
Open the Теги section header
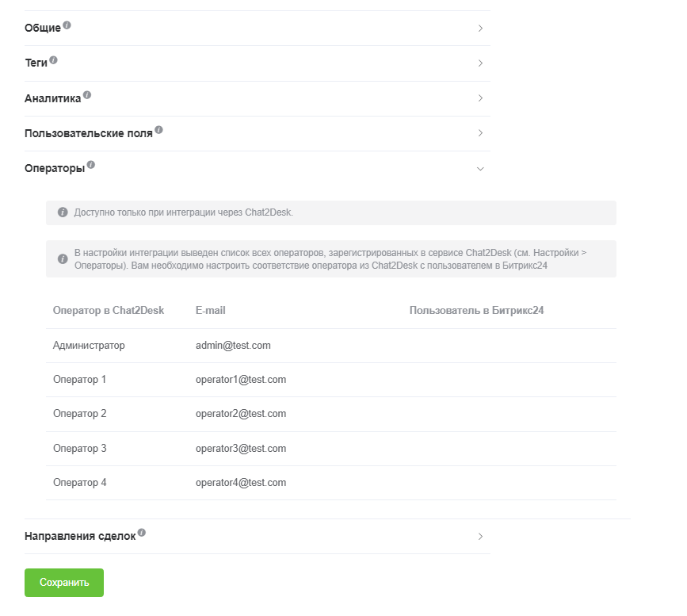point(36,63)
